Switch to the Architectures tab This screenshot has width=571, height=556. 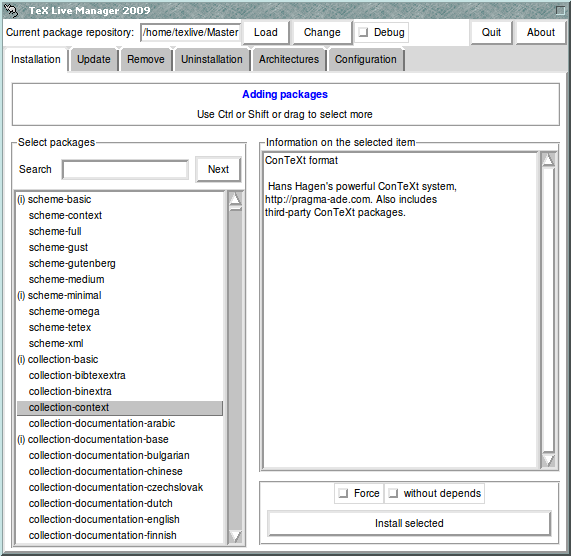(289, 59)
